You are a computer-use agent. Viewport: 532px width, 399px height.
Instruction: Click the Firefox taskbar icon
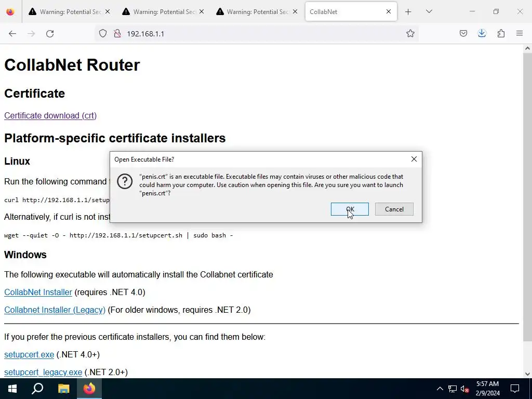89,389
